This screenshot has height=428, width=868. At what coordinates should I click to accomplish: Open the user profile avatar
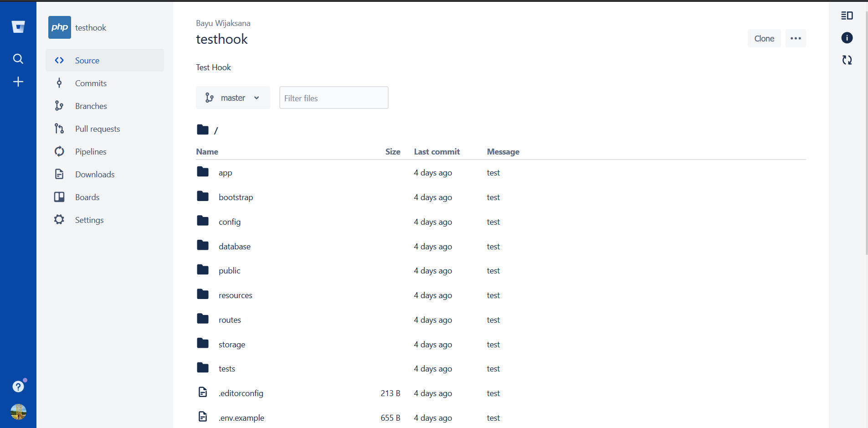pyautogui.click(x=18, y=412)
